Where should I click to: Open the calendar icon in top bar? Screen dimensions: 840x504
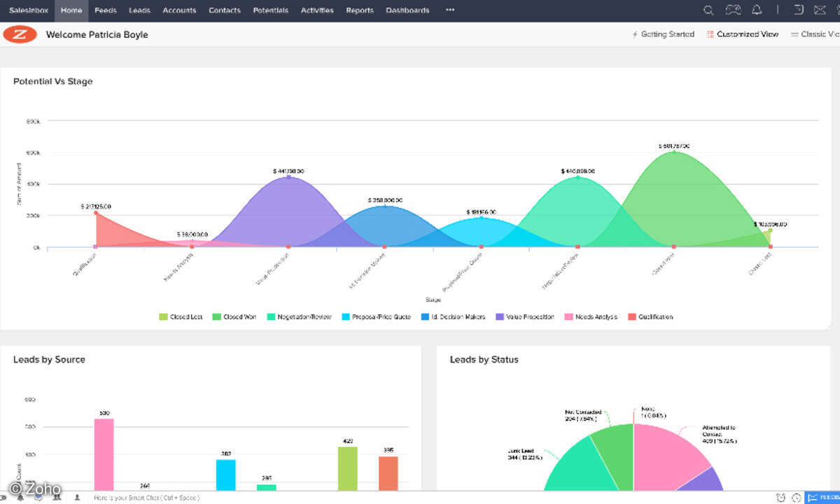click(x=798, y=10)
